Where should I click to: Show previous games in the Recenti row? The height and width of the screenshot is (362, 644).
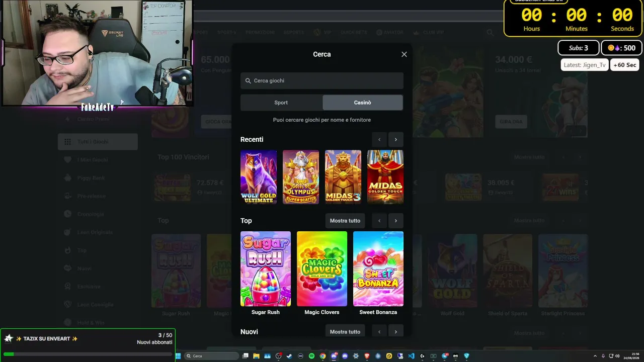[379, 140]
